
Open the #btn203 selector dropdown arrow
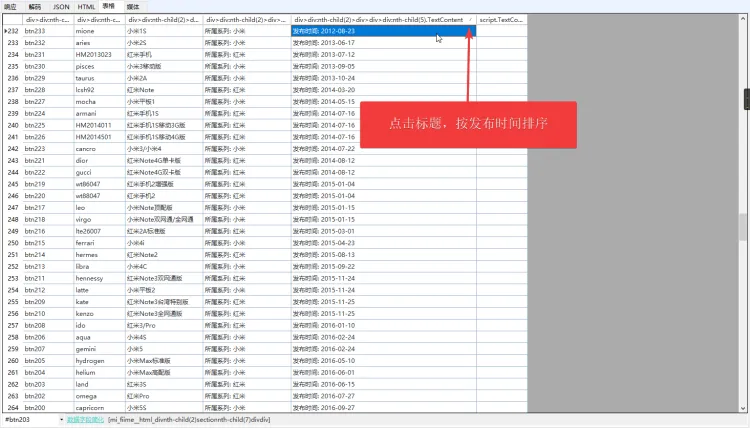click(61, 420)
